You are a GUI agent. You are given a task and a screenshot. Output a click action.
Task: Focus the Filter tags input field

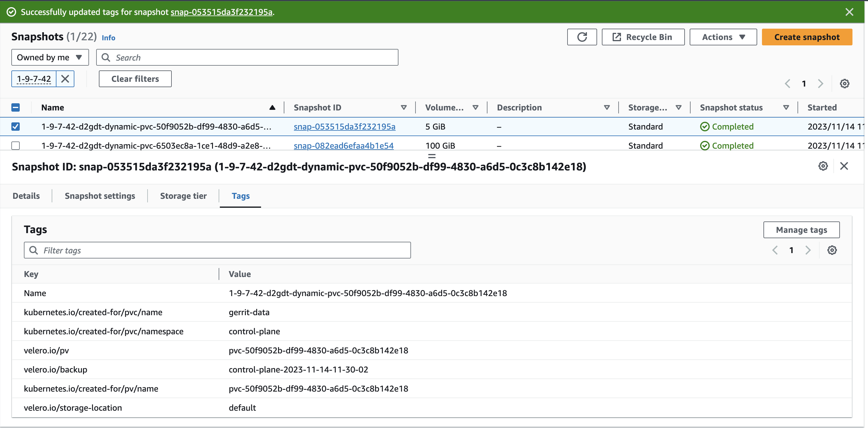(217, 250)
